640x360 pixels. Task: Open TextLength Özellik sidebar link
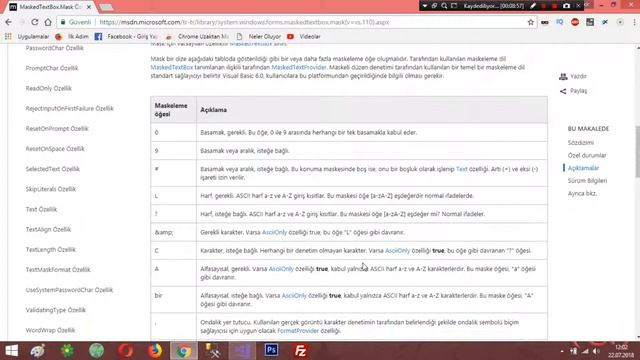click(x=51, y=249)
